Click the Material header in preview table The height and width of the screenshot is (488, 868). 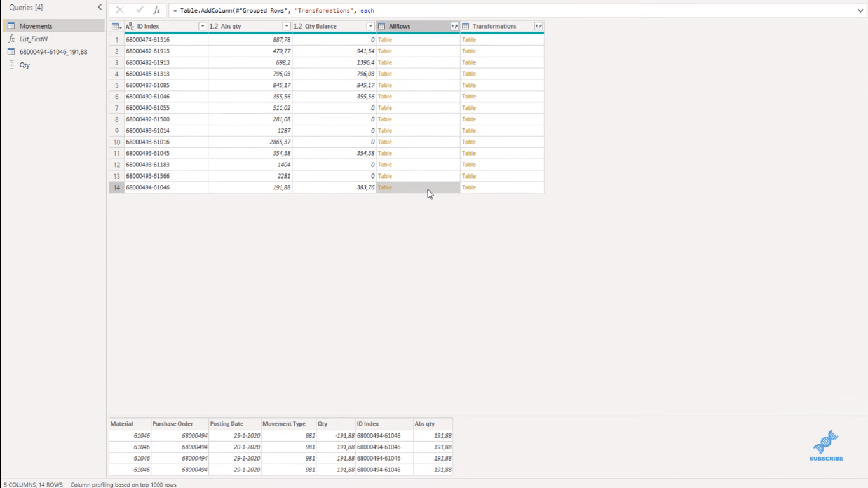coord(130,424)
